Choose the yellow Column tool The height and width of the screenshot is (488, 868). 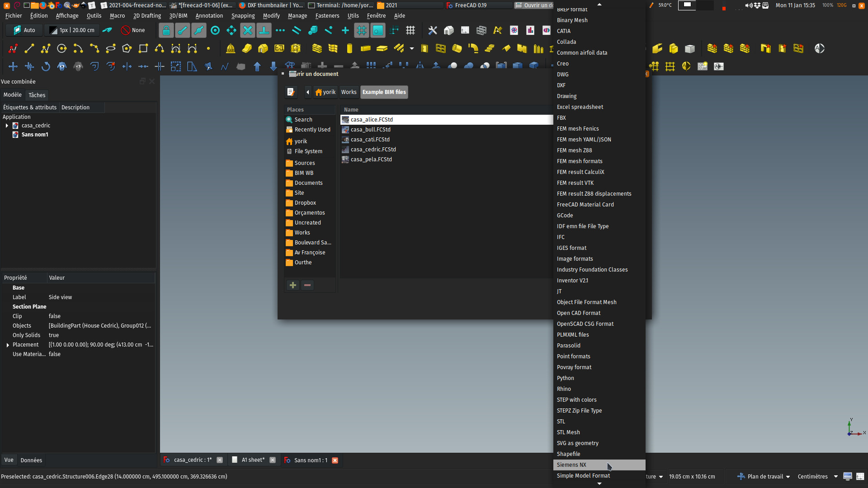(349, 48)
